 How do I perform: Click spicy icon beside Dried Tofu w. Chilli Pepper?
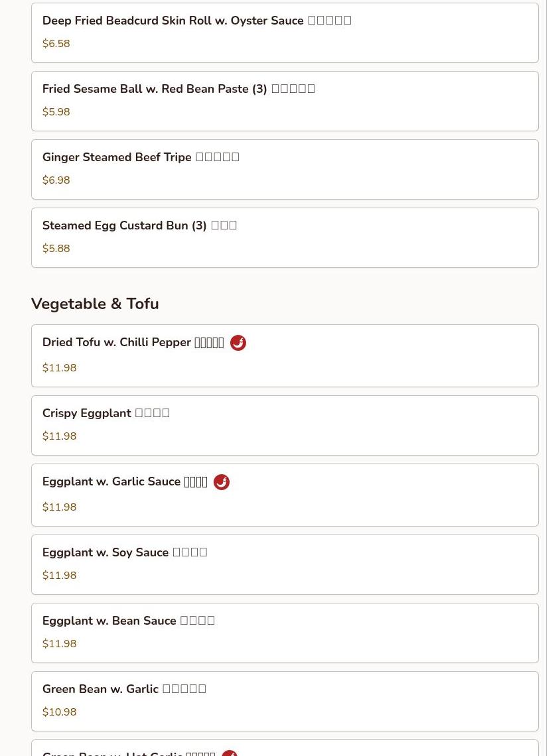[x=238, y=343]
